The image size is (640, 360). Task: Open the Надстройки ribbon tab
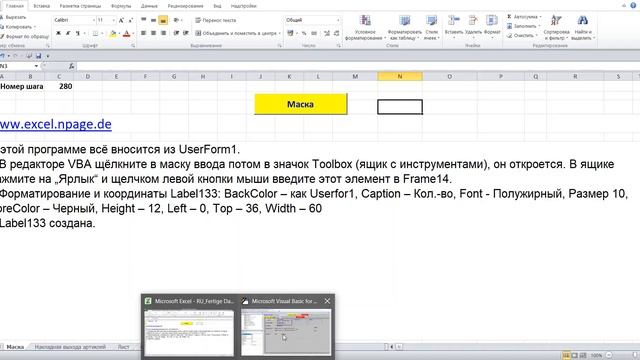tap(243, 6)
